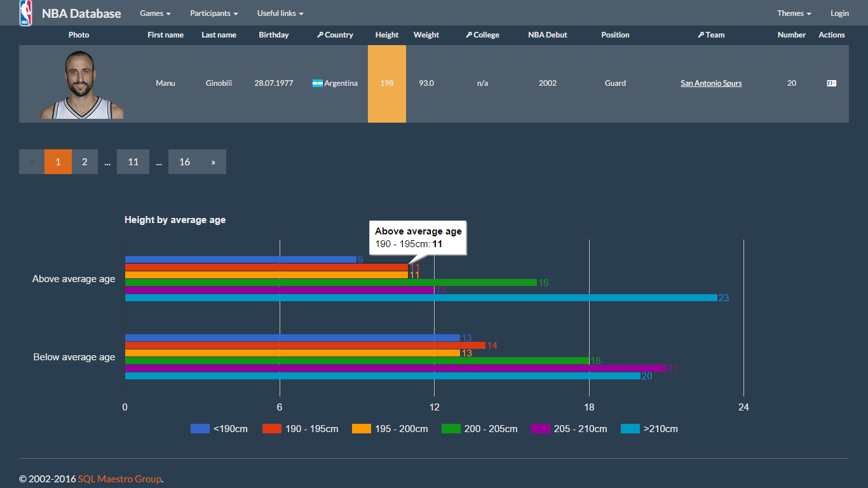Screen dimensions: 868x488
Task: Jump to page 16 in pagination
Action: (x=184, y=162)
